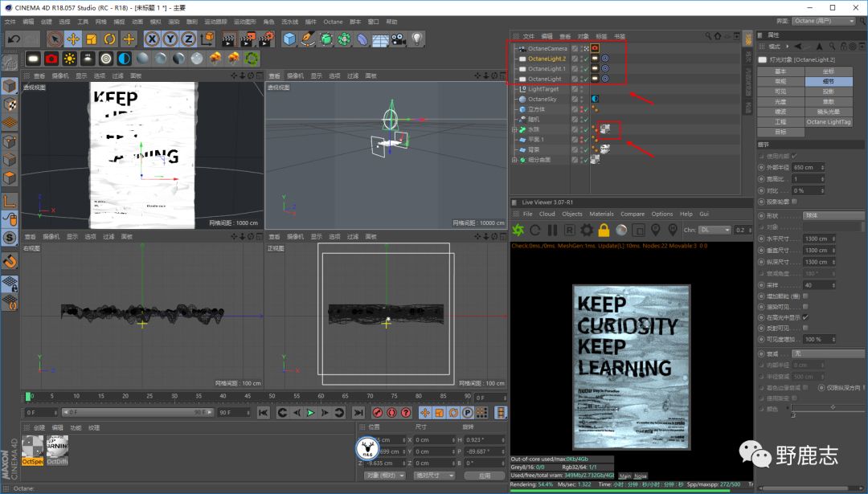Screen dimensions: 868x494
Task: Toggle the X axis lock icon
Action: pos(153,39)
